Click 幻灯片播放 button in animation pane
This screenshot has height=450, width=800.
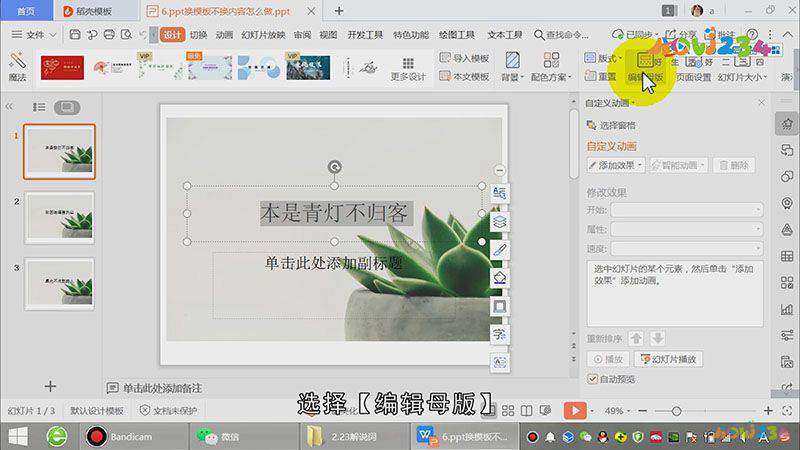pyautogui.click(x=669, y=359)
